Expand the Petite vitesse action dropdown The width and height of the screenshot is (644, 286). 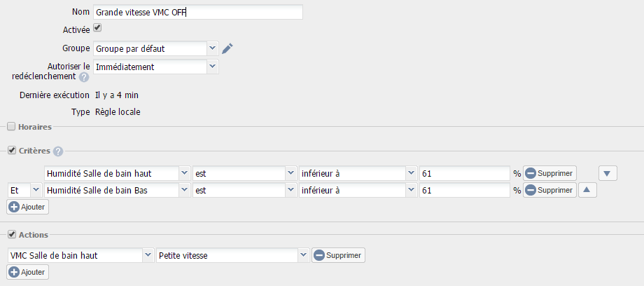(x=233, y=256)
